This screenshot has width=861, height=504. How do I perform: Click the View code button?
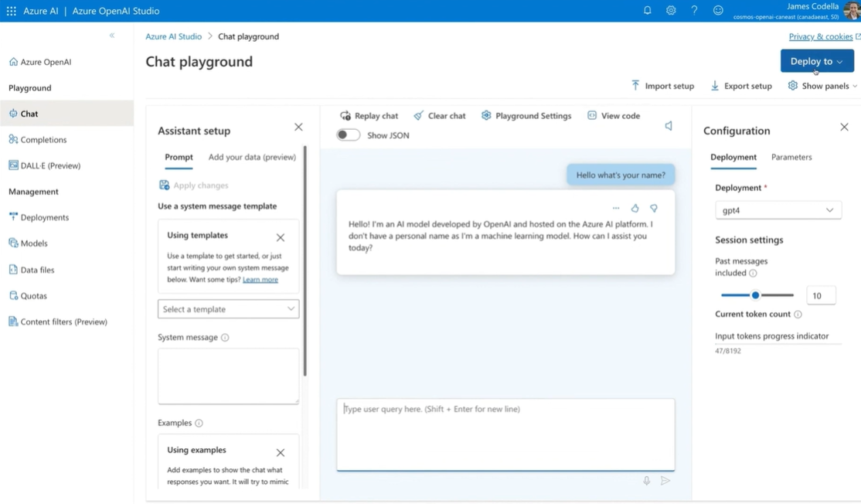(614, 116)
